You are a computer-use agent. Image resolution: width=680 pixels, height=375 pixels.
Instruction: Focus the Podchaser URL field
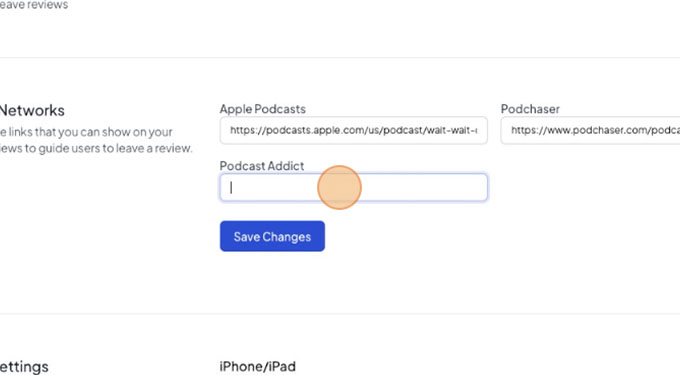coord(590,130)
